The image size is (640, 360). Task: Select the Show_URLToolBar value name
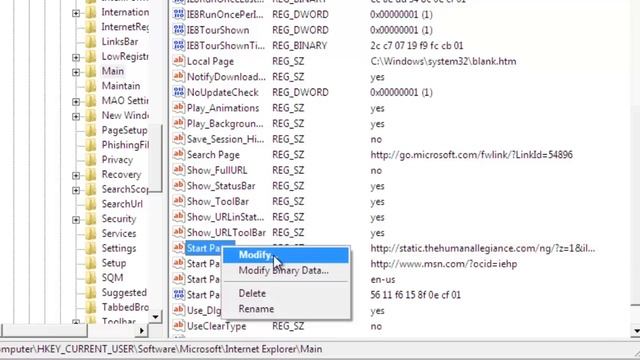click(226, 233)
